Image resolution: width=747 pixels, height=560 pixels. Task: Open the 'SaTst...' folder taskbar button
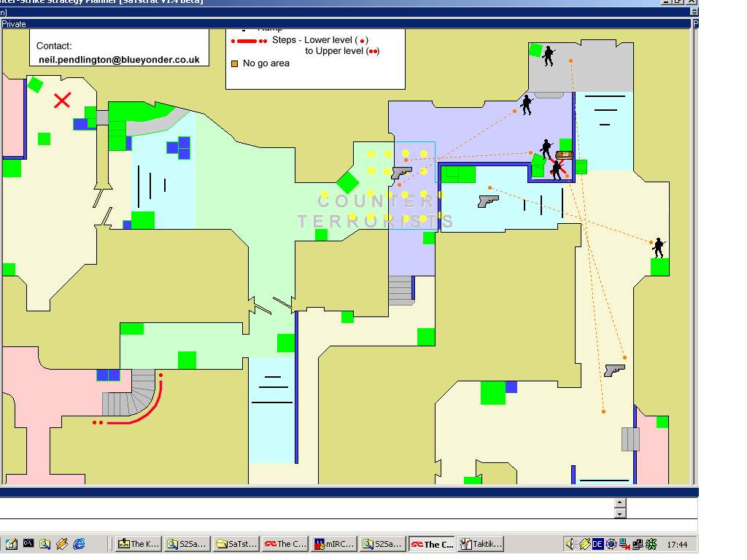(x=236, y=544)
